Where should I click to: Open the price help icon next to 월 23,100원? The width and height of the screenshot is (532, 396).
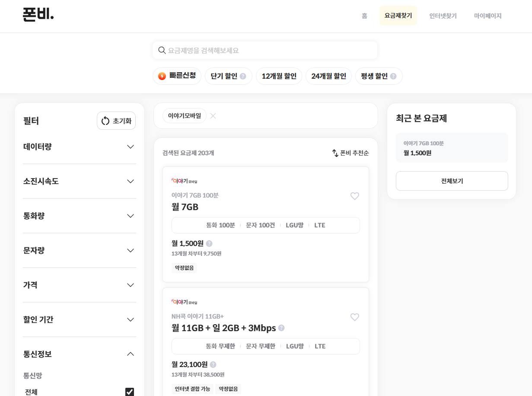[213, 364]
